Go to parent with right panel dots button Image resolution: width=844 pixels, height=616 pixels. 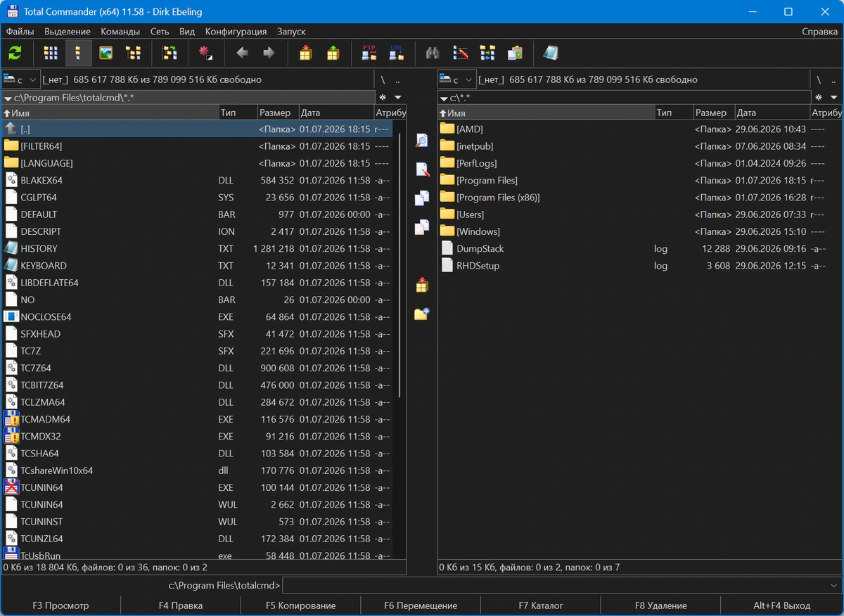(834, 79)
